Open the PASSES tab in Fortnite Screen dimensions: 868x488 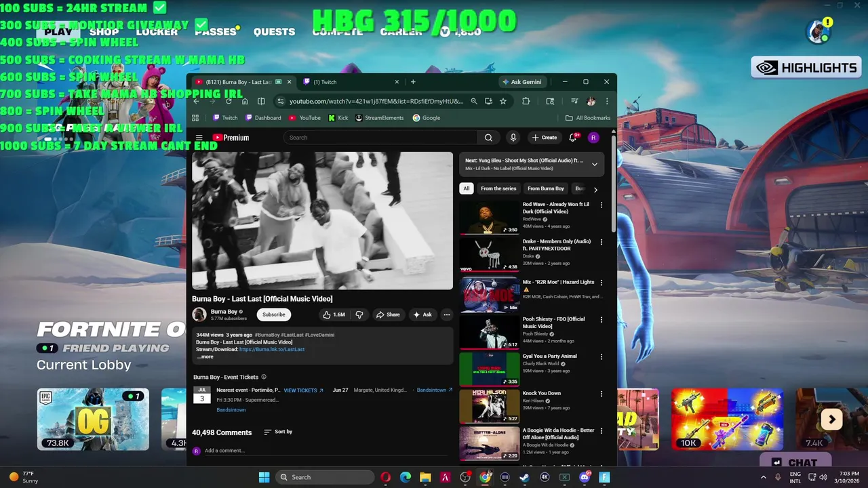216,32
